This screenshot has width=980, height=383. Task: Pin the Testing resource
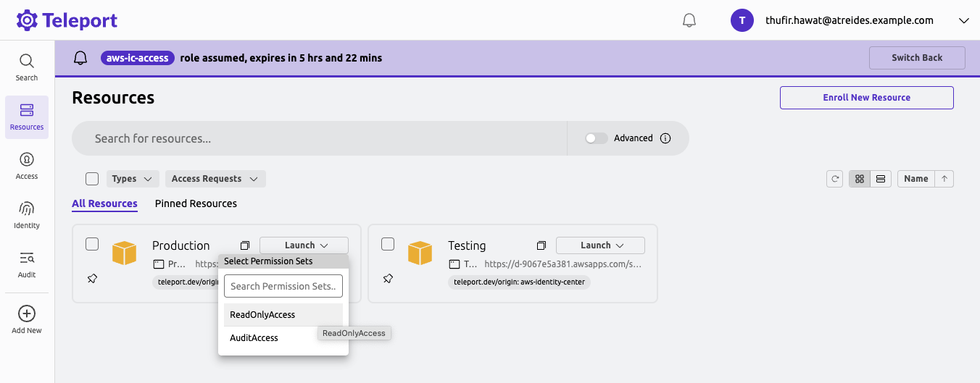[388, 278]
